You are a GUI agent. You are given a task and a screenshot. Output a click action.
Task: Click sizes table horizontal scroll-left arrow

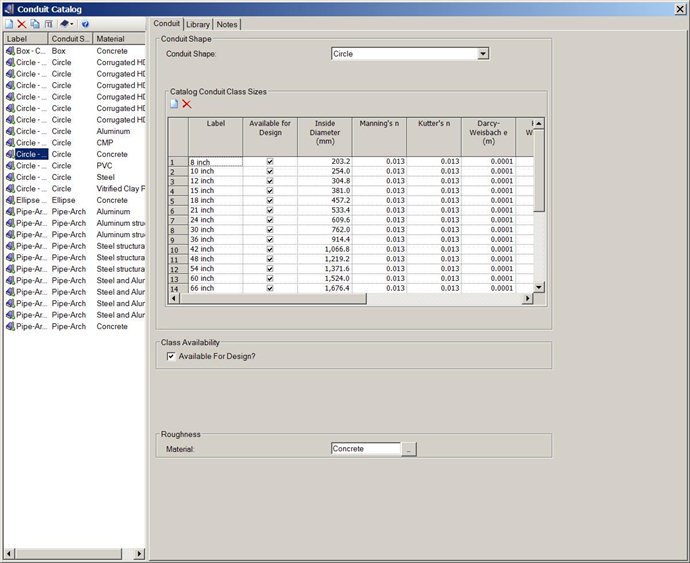click(x=174, y=298)
